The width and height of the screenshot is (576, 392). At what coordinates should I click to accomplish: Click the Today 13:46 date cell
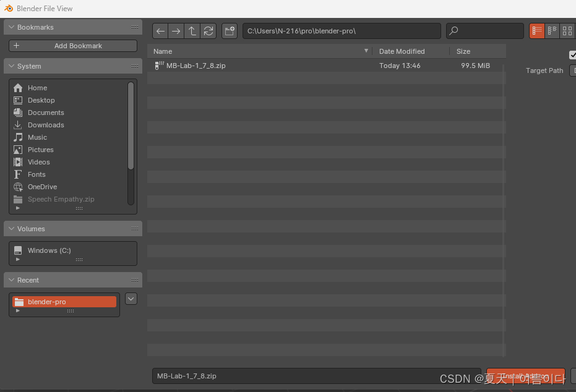coord(400,66)
